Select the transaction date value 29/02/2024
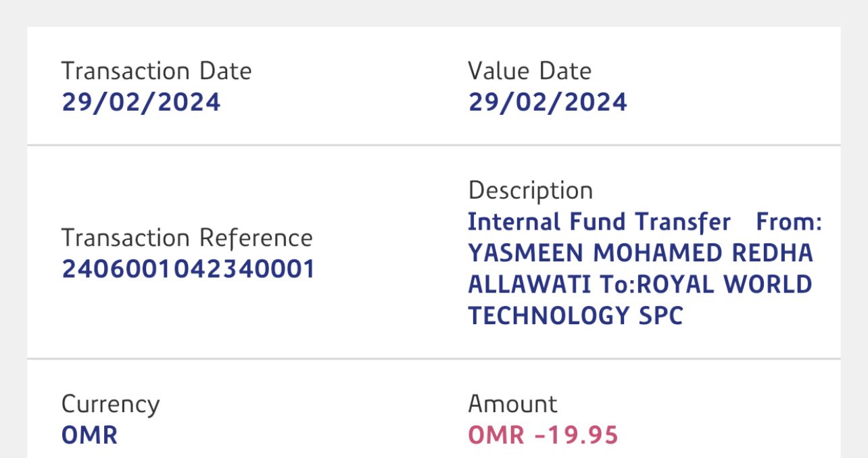Image resolution: width=868 pixels, height=458 pixels. [x=141, y=102]
